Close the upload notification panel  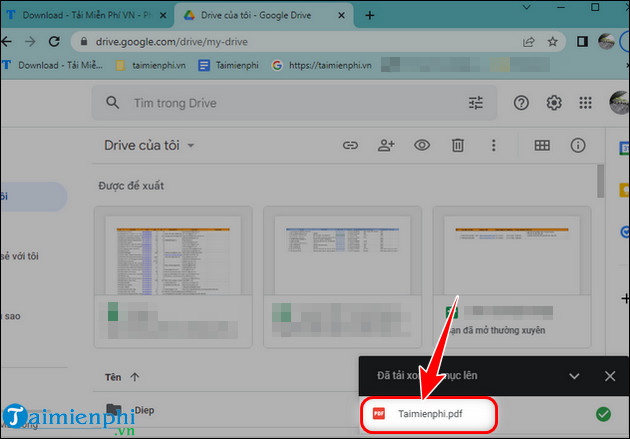tap(610, 376)
